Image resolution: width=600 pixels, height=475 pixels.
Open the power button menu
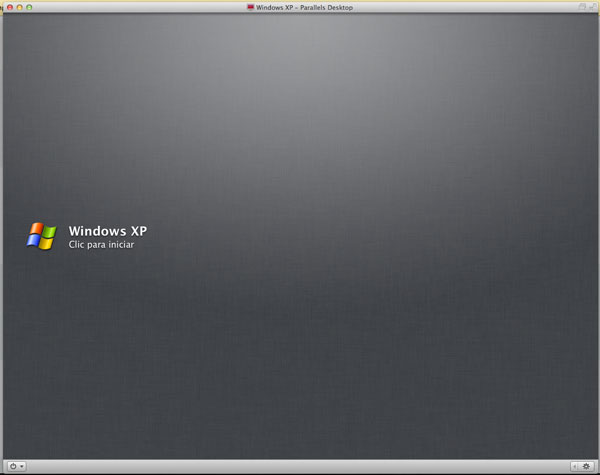point(17,466)
